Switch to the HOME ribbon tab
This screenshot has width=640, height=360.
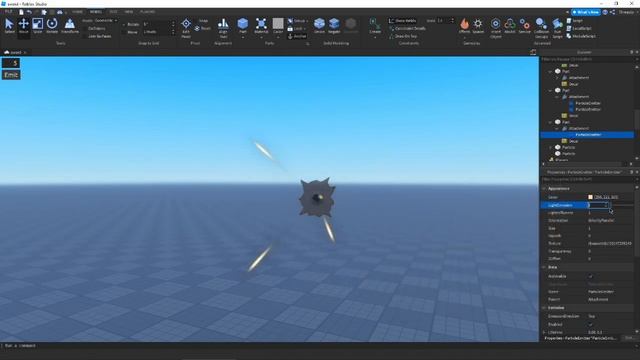[x=77, y=12]
